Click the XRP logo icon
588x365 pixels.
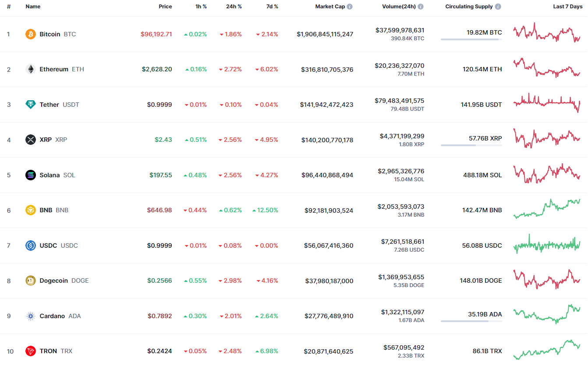tap(31, 140)
